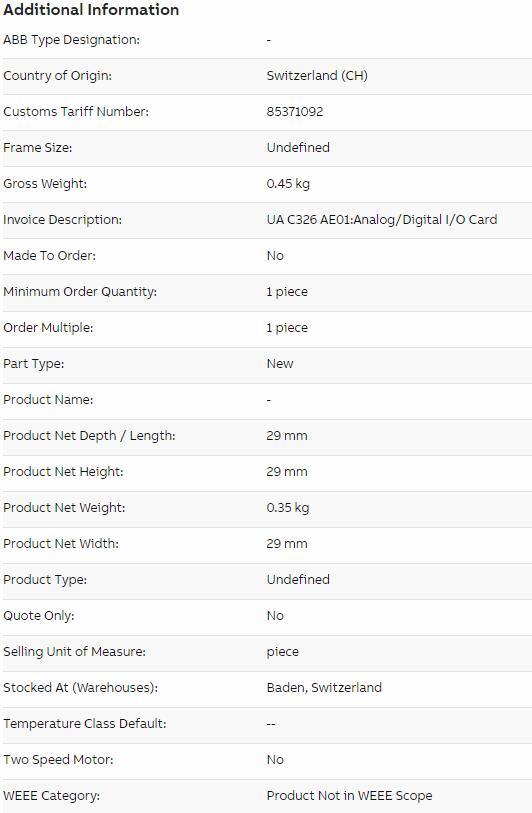Click the Customs Tariff Number 85371092
This screenshot has height=813, width=532.
[295, 111]
